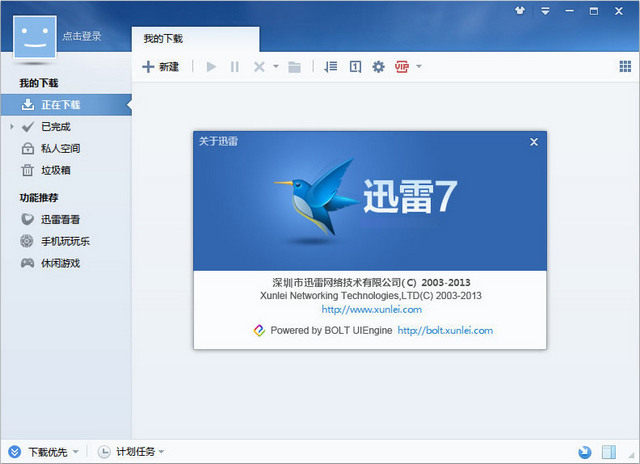This screenshot has width=640, height=464.
Task: Open 休闲游戏 casual games
Action: point(60,263)
